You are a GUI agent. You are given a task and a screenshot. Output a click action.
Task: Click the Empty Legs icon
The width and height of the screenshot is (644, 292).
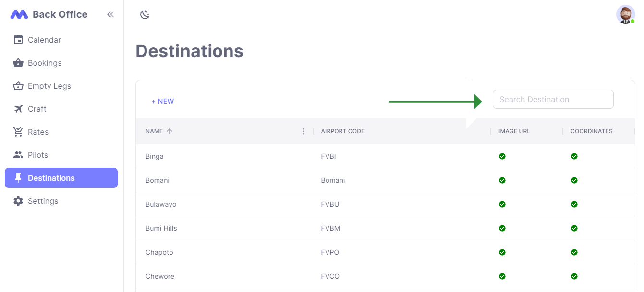(18, 86)
